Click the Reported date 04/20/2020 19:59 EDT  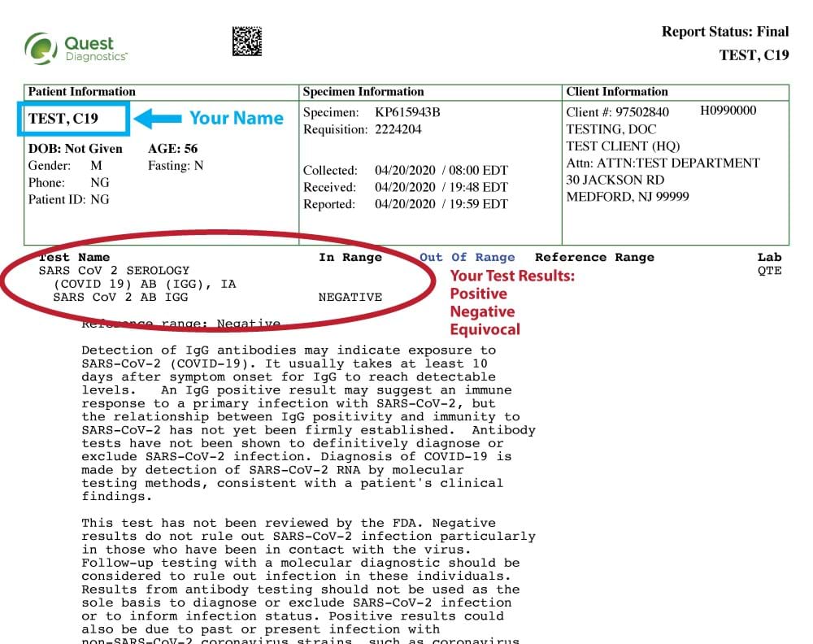441,204
